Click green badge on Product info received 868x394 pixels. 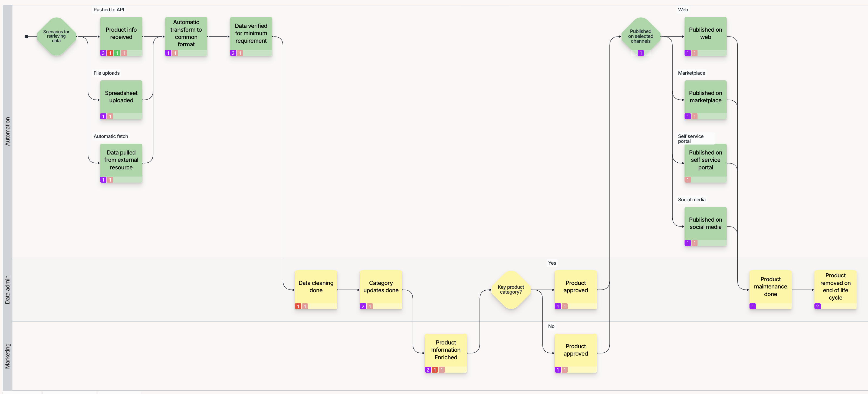[117, 53]
